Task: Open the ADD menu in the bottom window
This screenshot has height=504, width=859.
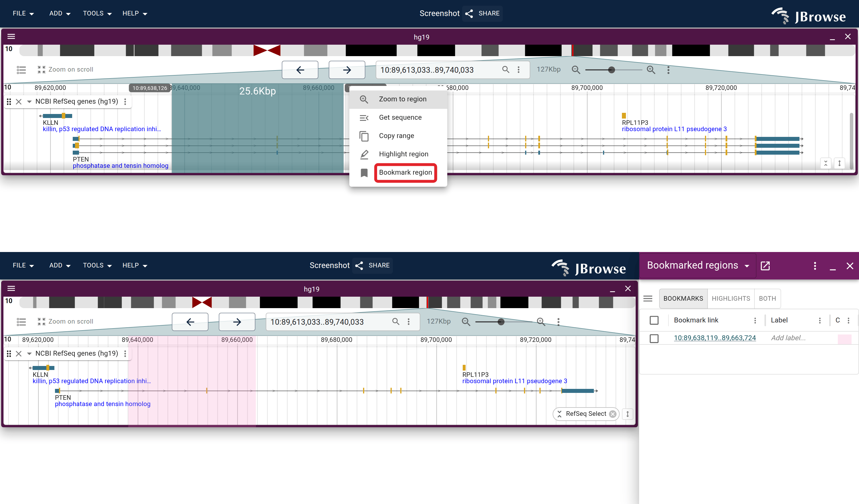Action: (60, 265)
